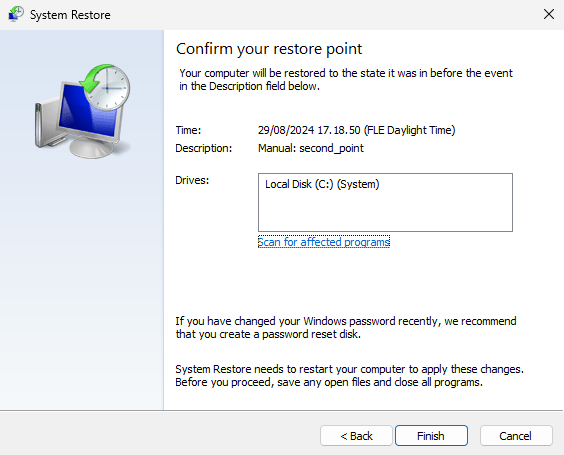
Task: Click the Drives: label
Action: tap(192, 180)
